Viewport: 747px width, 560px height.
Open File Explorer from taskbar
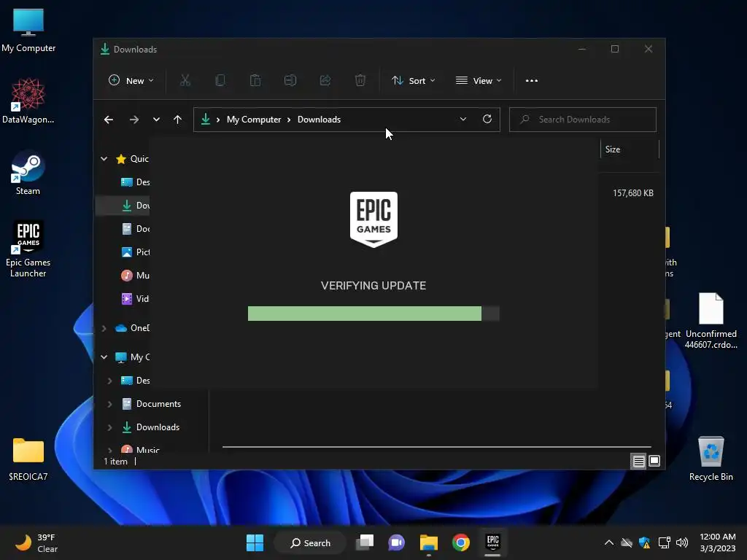point(429,542)
